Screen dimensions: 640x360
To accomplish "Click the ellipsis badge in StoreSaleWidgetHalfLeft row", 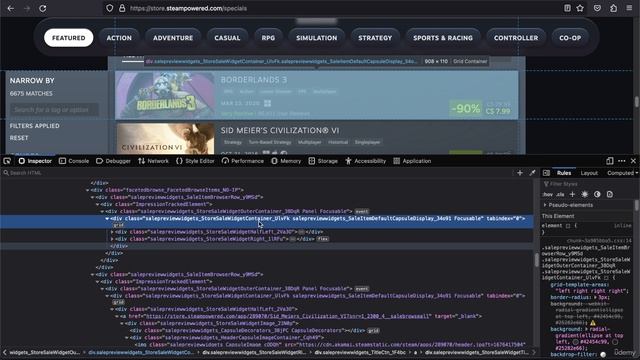I will click(x=302, y=232).
